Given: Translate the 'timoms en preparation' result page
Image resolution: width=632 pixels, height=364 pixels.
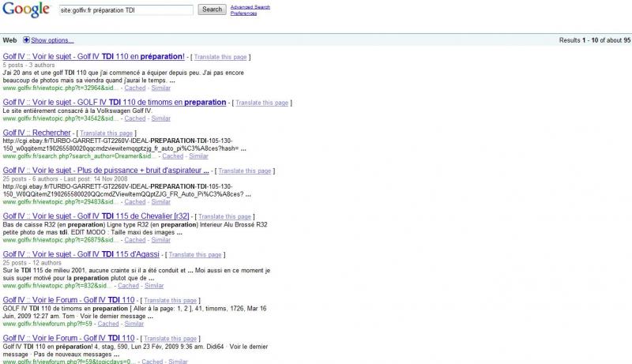Looking at the screenshot, I should [262, 103].
